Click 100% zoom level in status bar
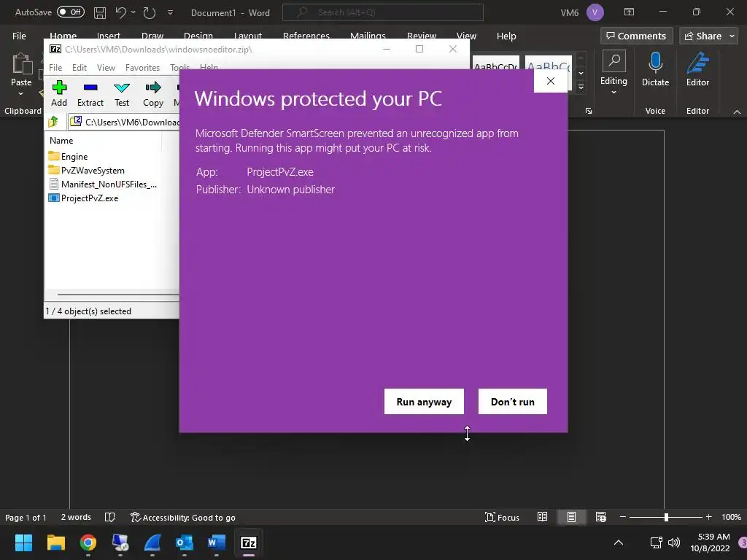Image resolution: width=747 pixels, height=560 pixels. pos(731,517)
